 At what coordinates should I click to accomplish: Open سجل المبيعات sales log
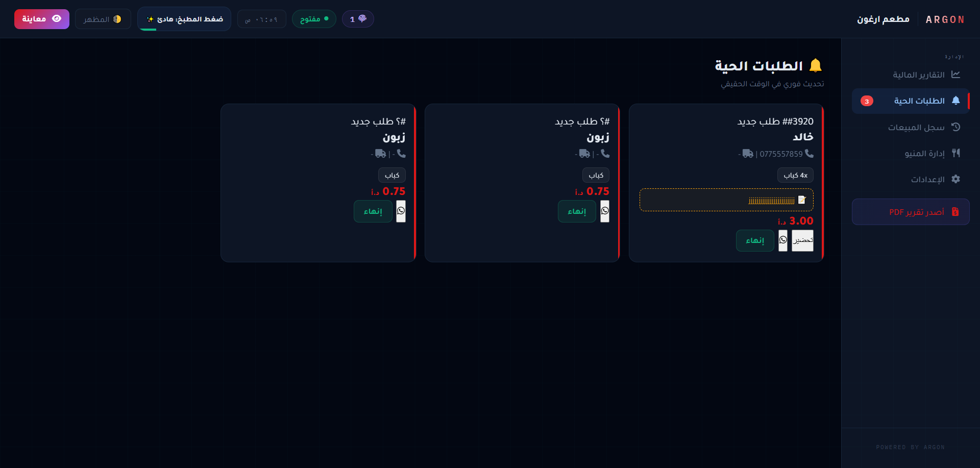(916, 127)
